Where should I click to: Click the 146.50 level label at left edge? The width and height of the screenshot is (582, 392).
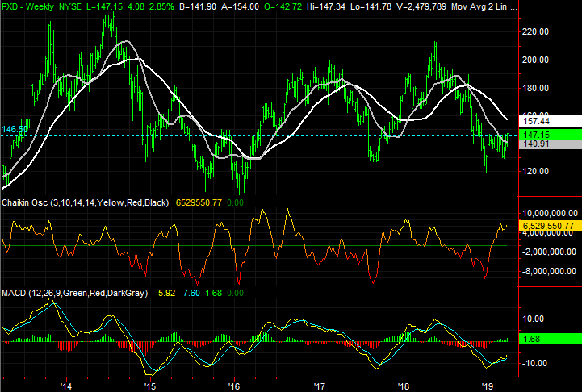14,129
